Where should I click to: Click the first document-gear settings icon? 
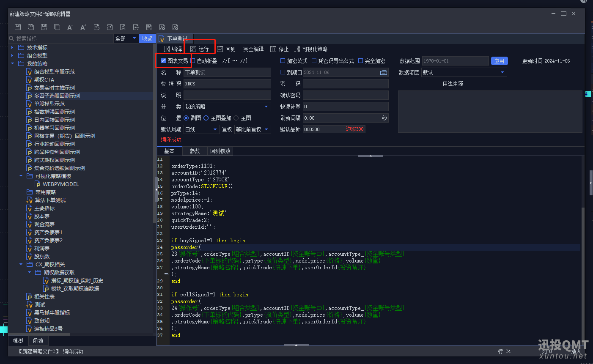162,27
